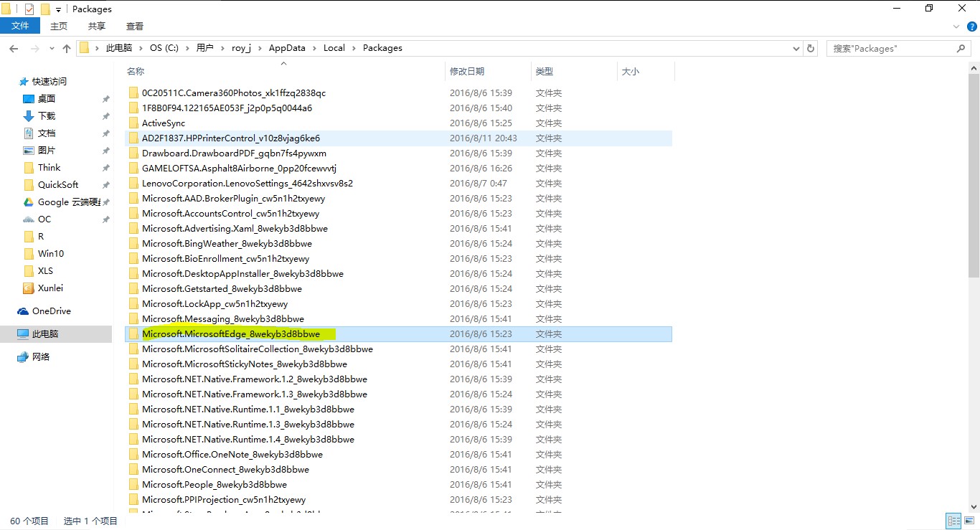The width and height of the screenshot is (980, 530).
Task: Open 桌面 in Quick access
Action: [x=47, y=98]
